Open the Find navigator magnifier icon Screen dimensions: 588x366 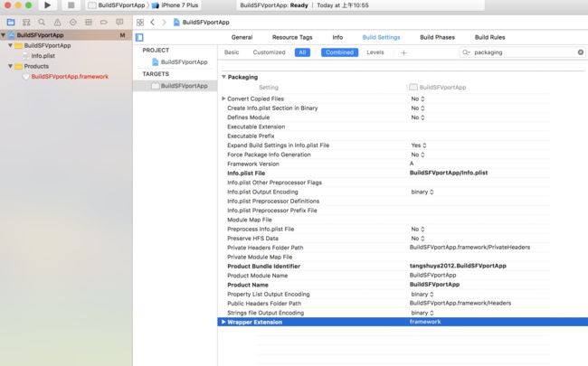tap(42, 23)
